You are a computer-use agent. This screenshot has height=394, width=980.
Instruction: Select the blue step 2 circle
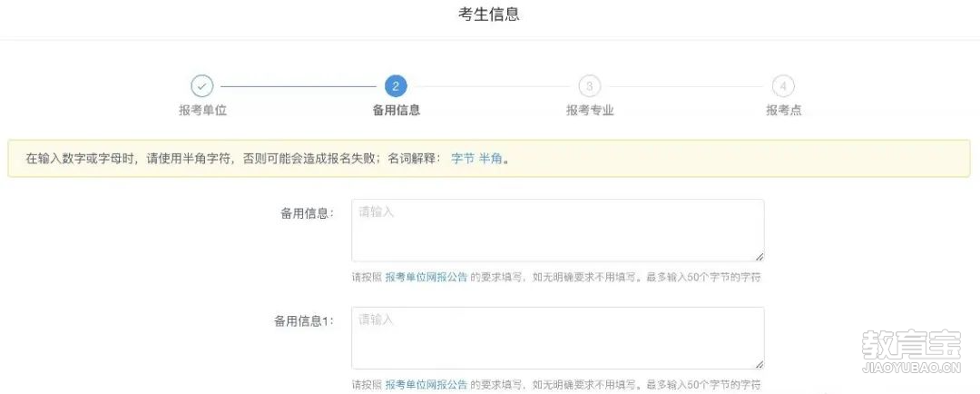[x=396, y=86]
